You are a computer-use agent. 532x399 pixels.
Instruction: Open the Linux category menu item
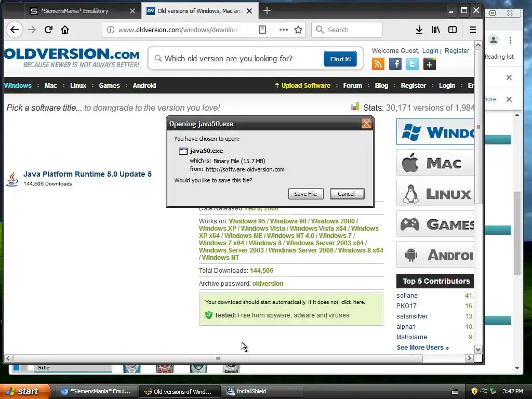tap(78, 86)
